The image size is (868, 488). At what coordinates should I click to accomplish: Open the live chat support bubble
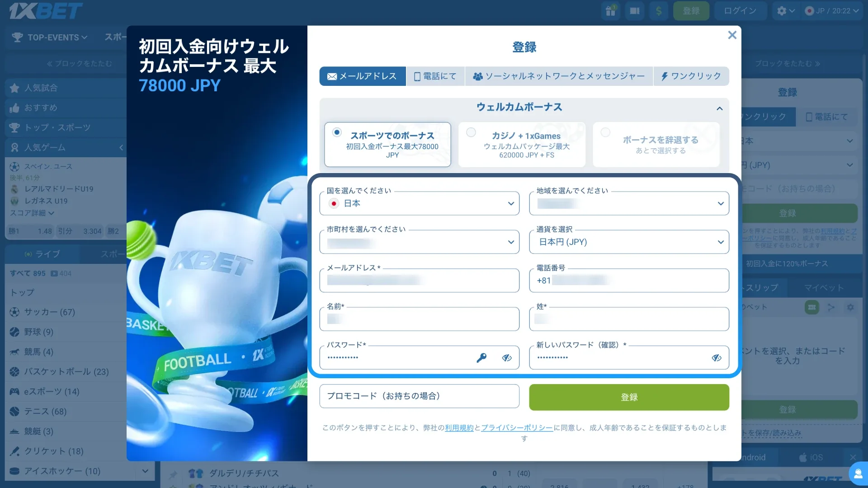pos(858,474)
